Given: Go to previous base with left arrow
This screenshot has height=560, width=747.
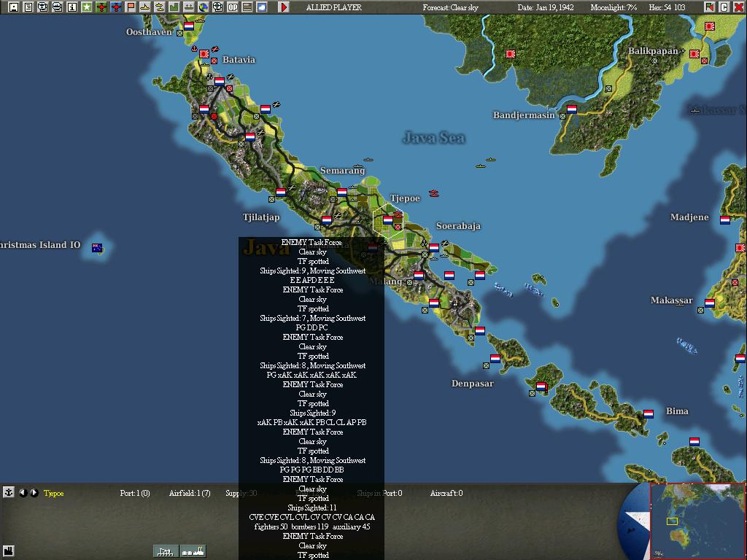Looking at the screenshot, I should point(23,493).
